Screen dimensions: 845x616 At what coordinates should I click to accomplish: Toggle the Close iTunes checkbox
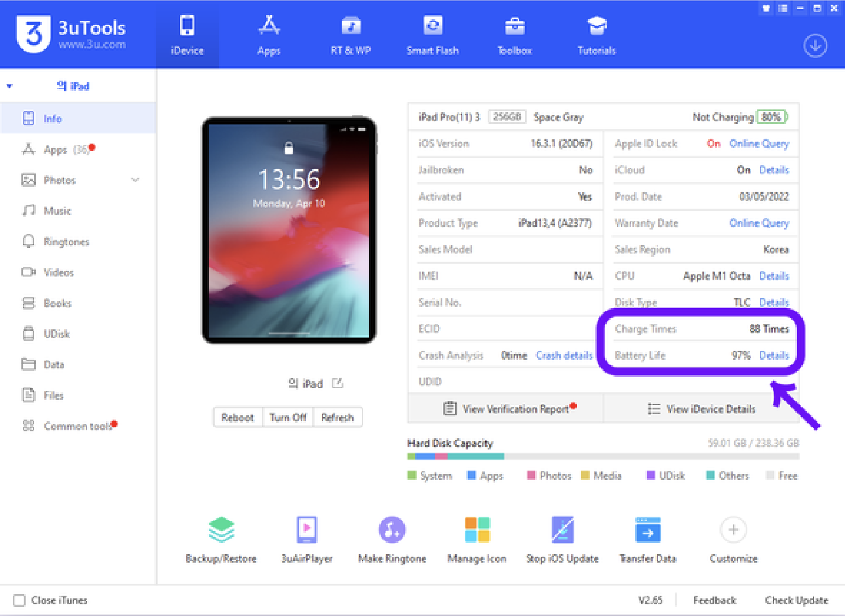coord(19,601)
